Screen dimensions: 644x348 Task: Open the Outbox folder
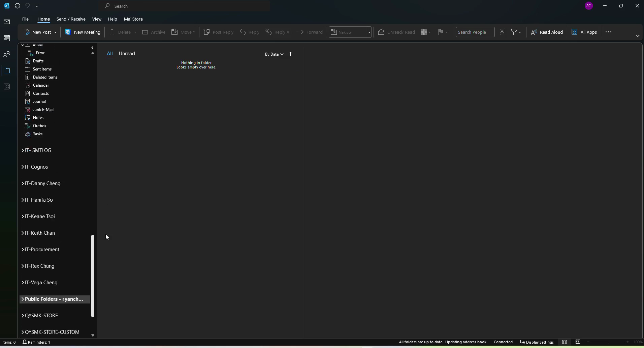click(39, 126)
